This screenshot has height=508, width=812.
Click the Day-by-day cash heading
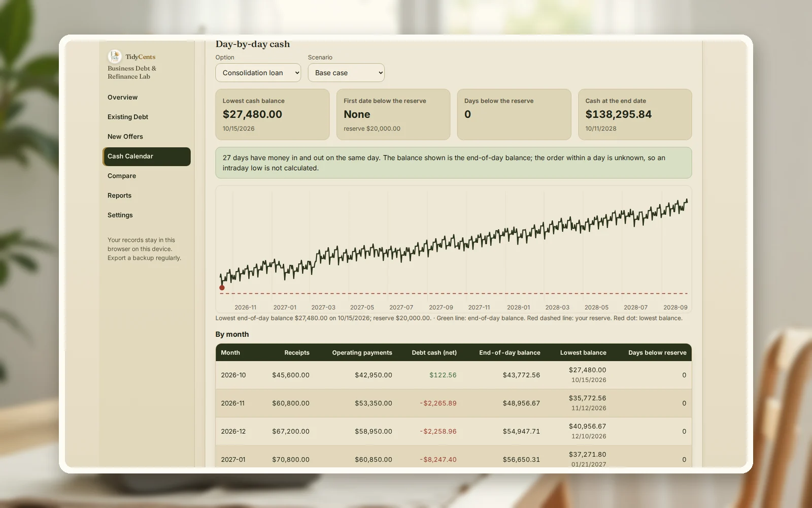tap(253, 44)
